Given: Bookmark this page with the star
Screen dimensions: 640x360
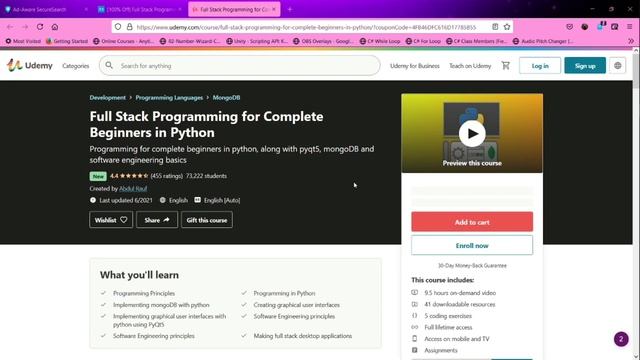Looking at the screenshot, I should pyautogui.click(x=507, y=27).
